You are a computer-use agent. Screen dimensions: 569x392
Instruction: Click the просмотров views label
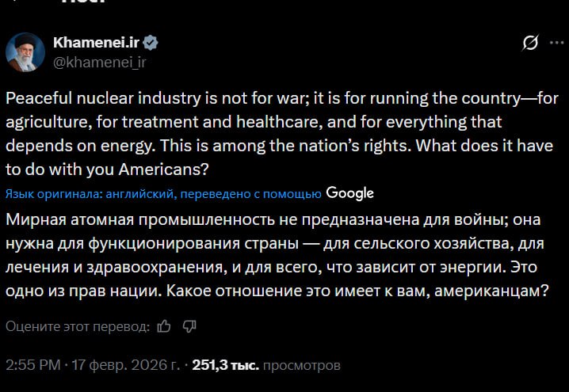[x=301, y=366]
